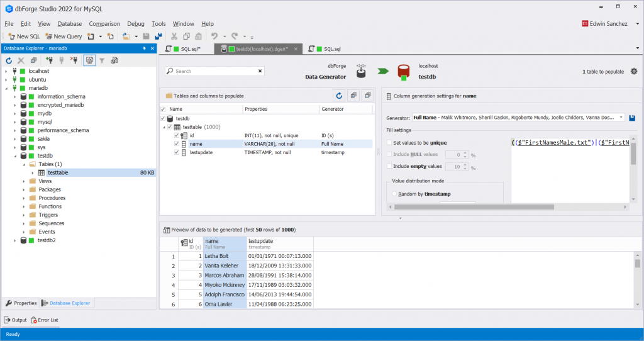The width and height of the screenshot is (644, 341).
Task: Expand the testdb2 database node
Action: pos(15,240)
